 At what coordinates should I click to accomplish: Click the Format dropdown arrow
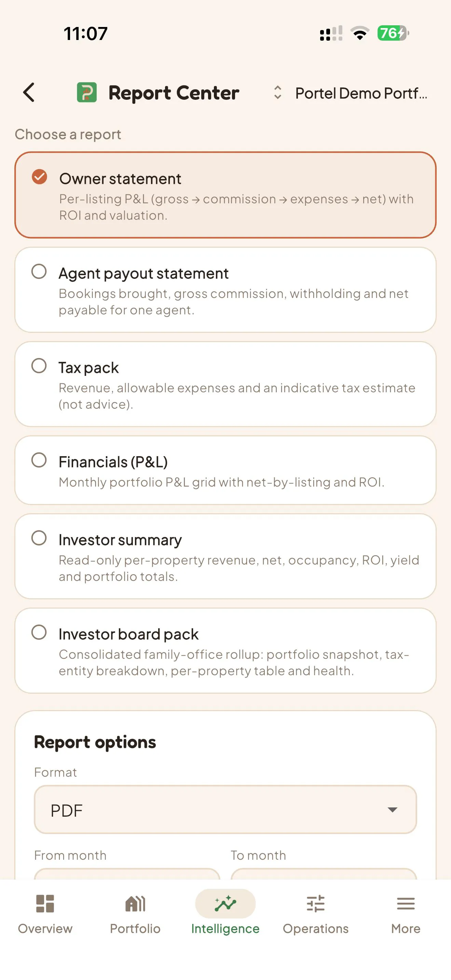tap(393, 809)
